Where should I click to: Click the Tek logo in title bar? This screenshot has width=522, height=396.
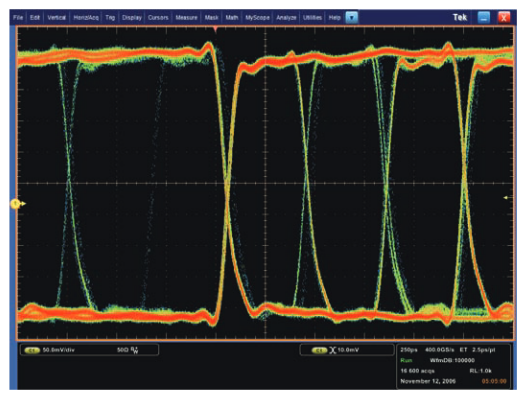click(460, 17)
